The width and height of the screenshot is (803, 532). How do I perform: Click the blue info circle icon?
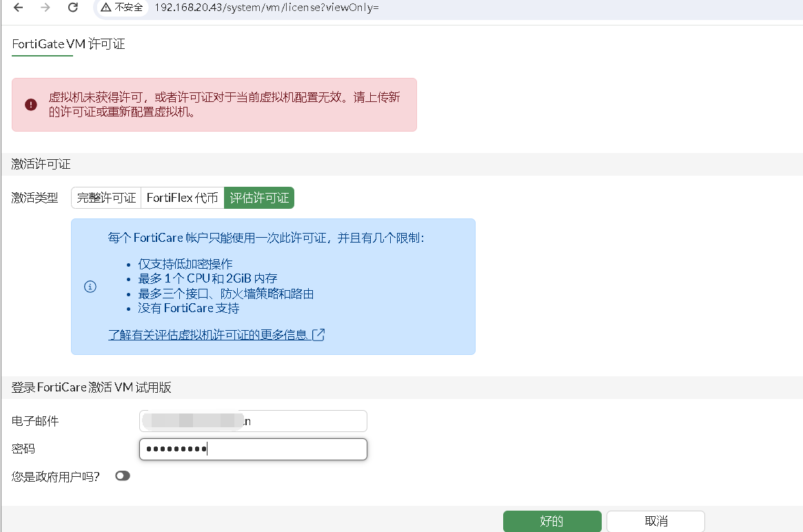(90, 287)
